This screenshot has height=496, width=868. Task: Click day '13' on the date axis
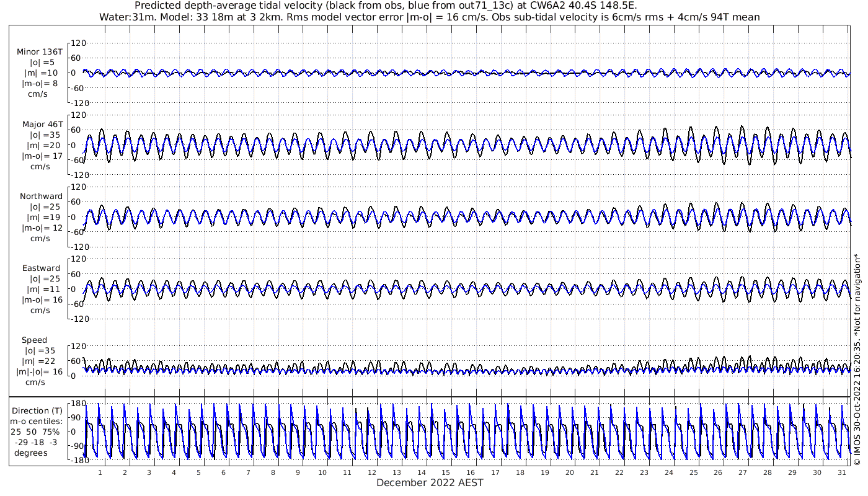pyautogui.click(x=397, y=472)
